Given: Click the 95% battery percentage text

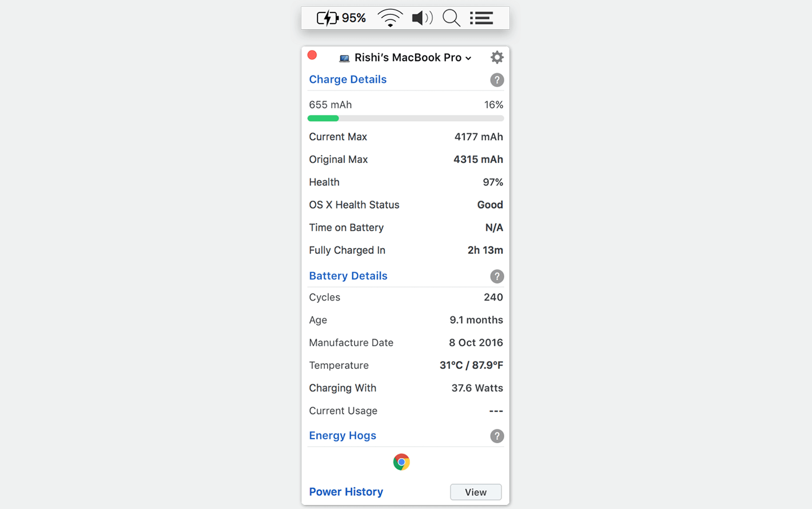Looking at the screenshot, I should pos(353,18).
